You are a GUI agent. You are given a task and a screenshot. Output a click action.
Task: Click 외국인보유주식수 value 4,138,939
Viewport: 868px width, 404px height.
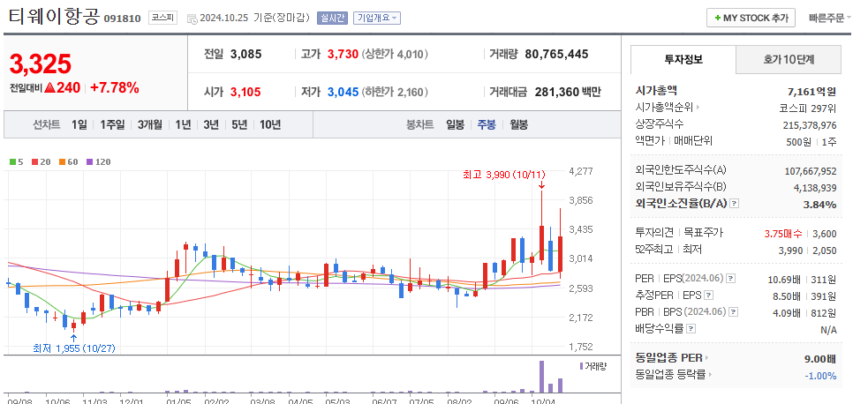coord(815,189)
